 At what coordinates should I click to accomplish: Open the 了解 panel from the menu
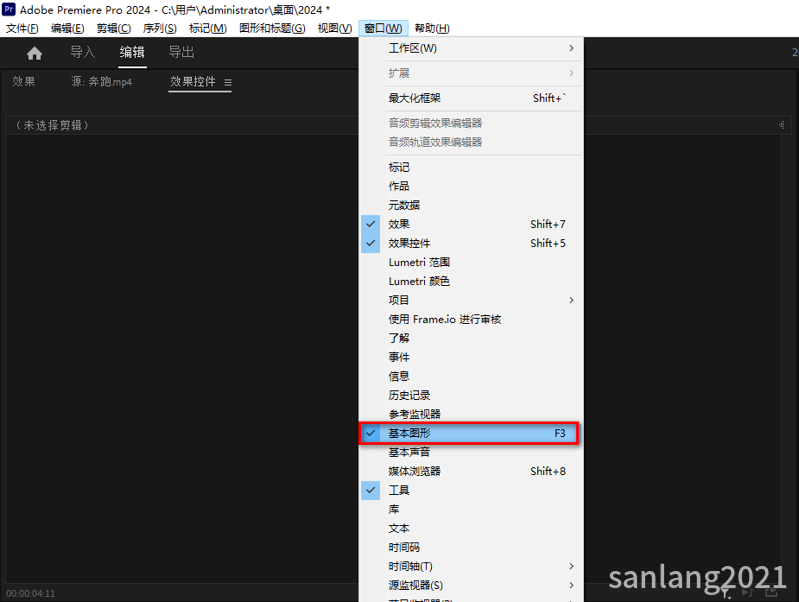[x=471, y=338]
